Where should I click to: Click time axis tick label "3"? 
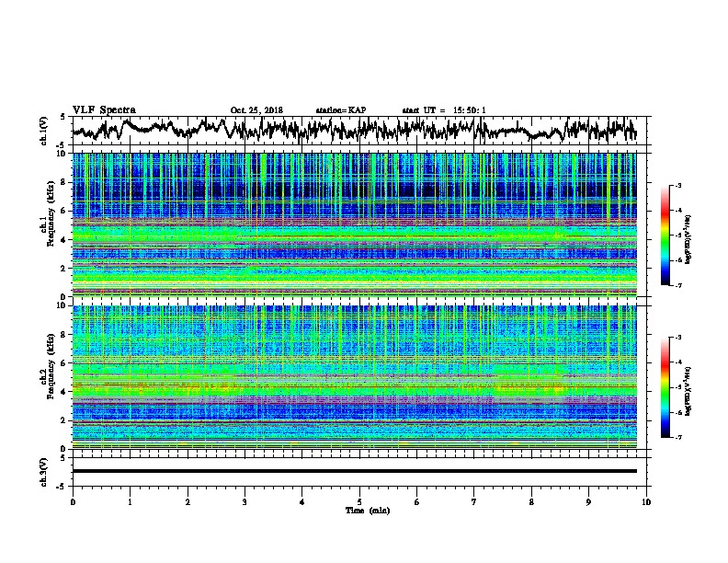245,502
